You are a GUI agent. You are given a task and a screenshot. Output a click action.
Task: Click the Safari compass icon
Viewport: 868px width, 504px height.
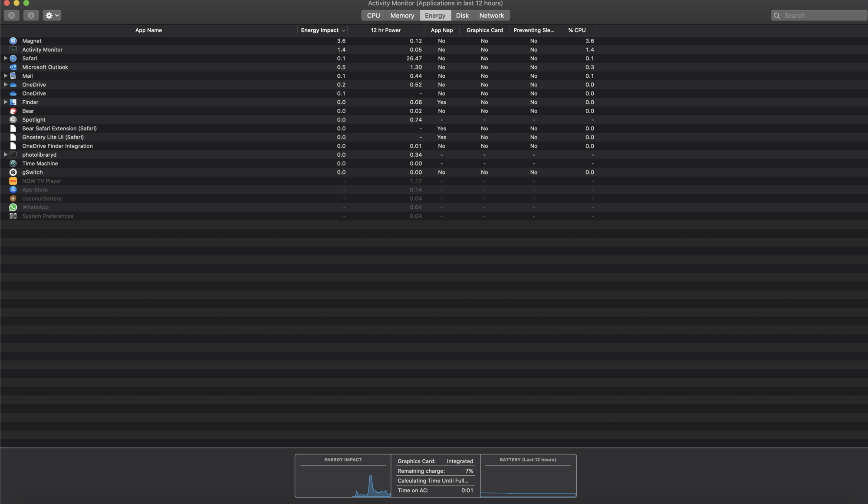pos(13,58)
